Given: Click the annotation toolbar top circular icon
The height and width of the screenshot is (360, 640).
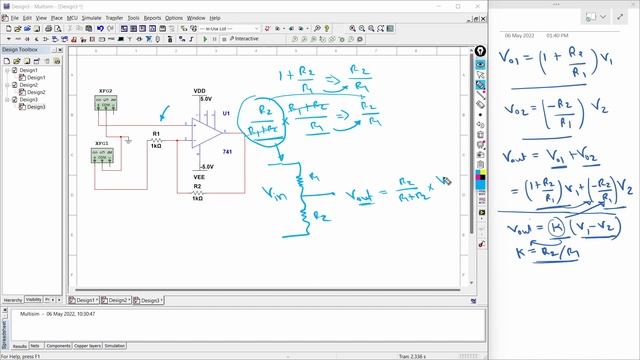Looking at the screenshot, I should pyautogui.click(x=480, y=51).
